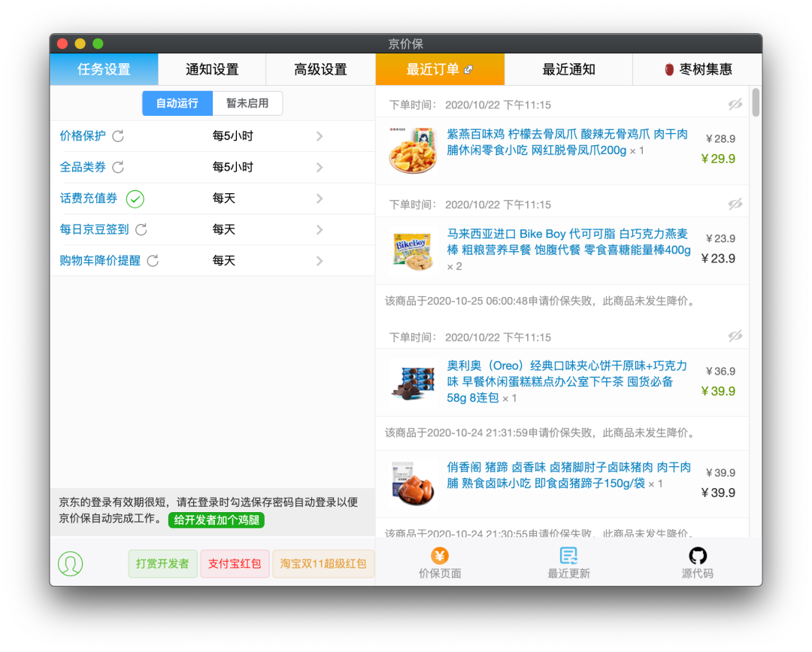Open 价保页面 via the yen coin icon
The image size is (812, 652).
440,556
